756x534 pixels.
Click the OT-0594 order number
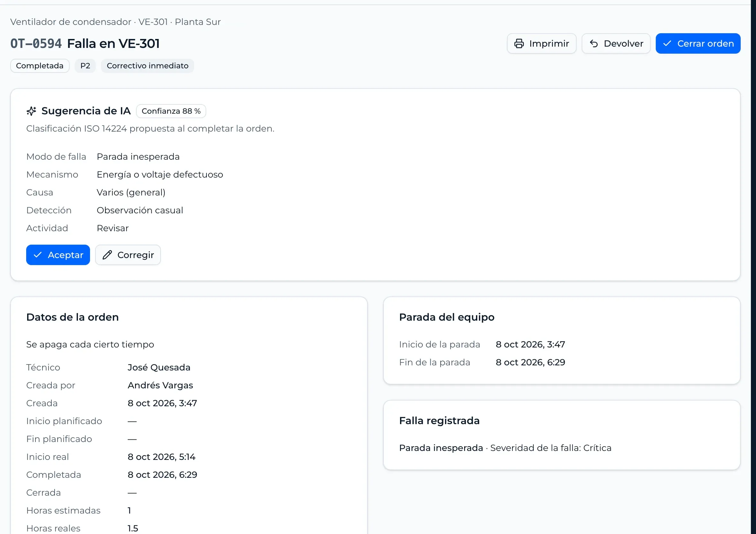coord(36,43)
